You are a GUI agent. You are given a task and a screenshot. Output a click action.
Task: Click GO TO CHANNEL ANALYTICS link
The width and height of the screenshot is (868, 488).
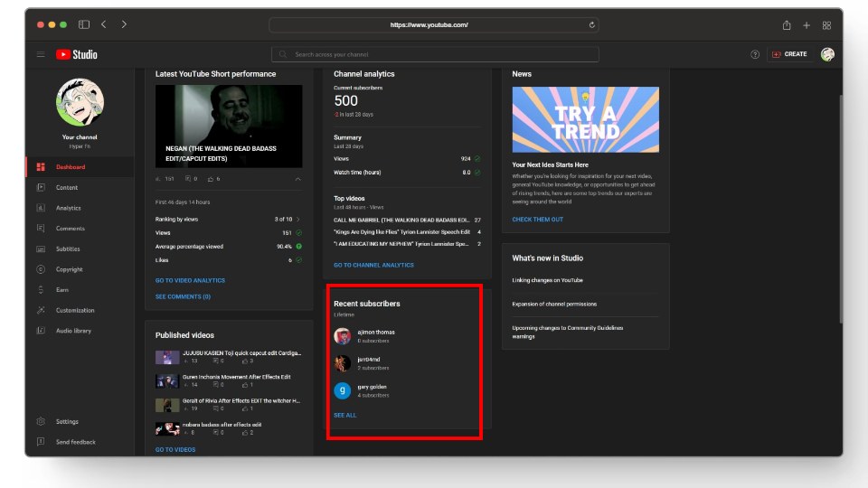point(373,265)
